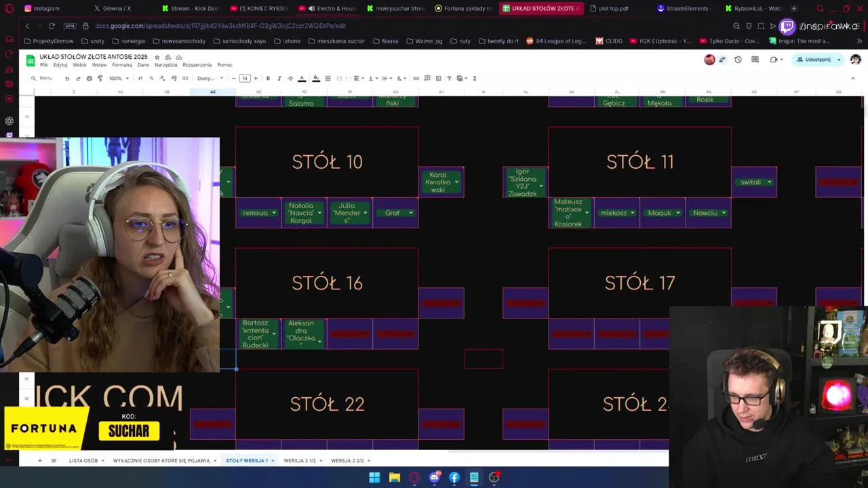The image size is (868, 488).
Task: Switch to plot top.pdf browser tab
Action: 609,8
